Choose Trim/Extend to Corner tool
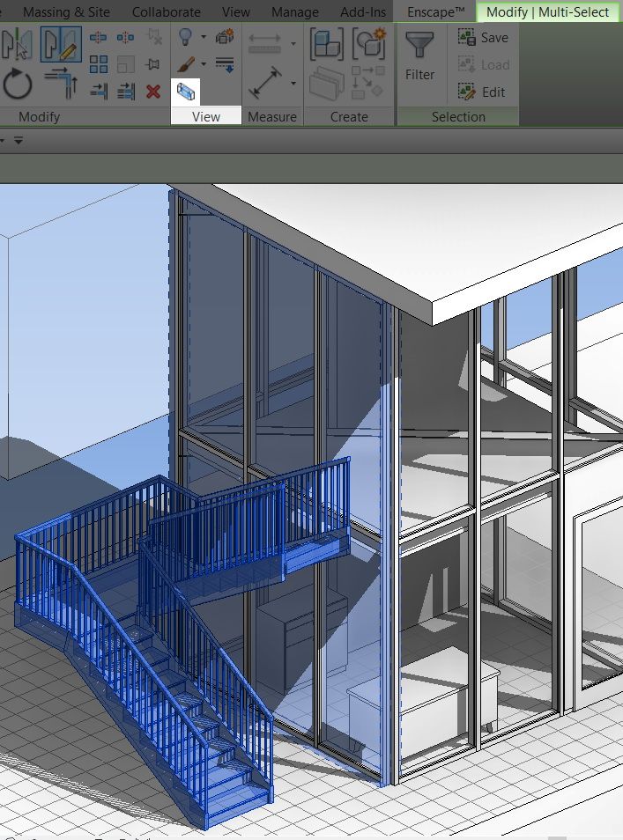This screenshot has width=623, height=840. pos(59,85)
